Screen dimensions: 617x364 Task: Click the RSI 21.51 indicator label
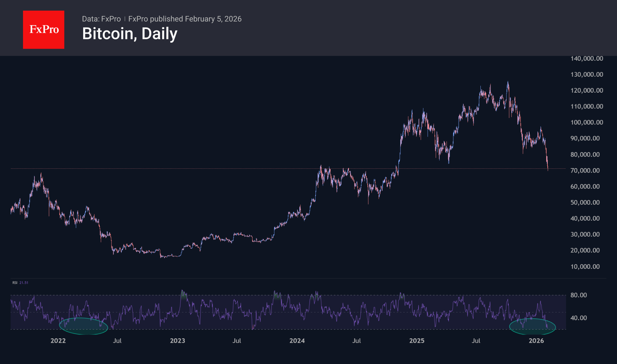click(20, 283)
